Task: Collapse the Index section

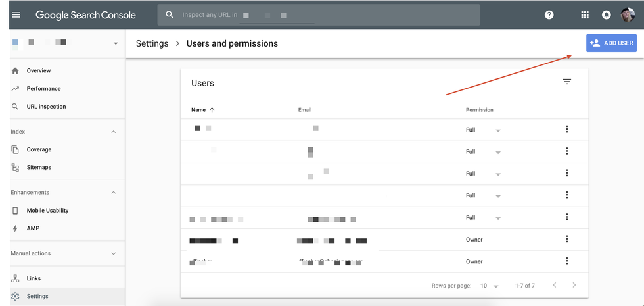Action: click(x=113, y=132)
